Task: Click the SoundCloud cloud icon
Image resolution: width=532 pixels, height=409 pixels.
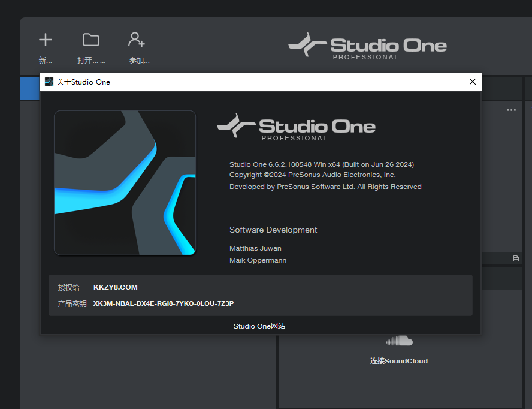Action: pyautogui.click(x=400, y=341)
